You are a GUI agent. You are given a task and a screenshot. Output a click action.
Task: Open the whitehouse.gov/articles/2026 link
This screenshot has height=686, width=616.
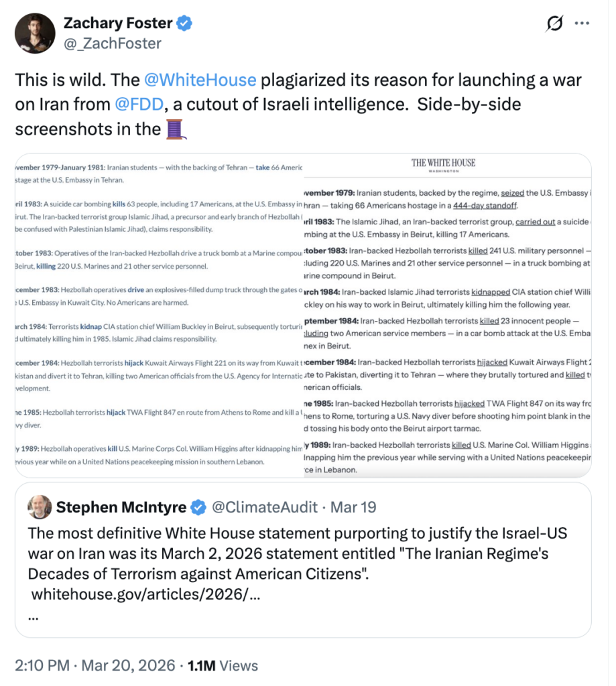coord(146,594)
